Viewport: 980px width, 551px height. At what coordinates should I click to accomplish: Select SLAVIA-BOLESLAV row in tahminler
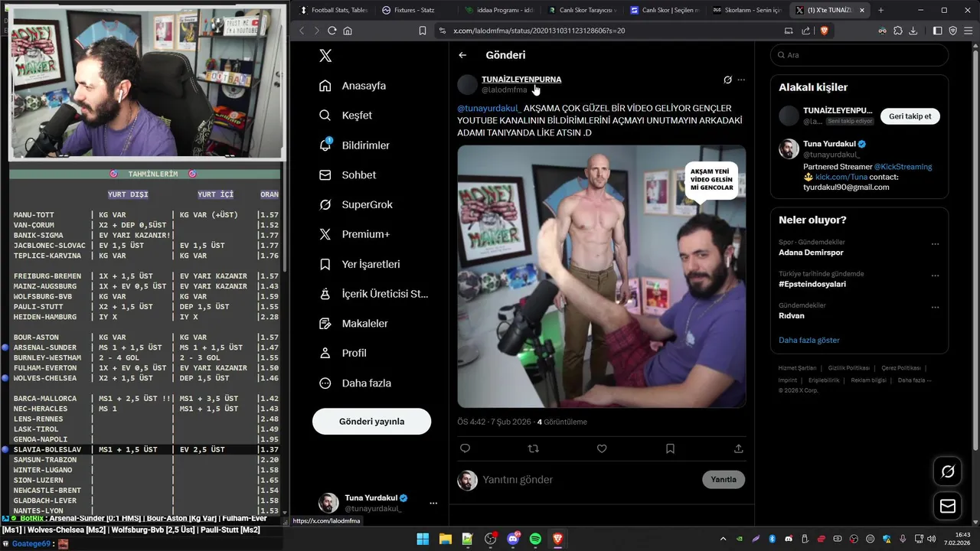[145, 449]
